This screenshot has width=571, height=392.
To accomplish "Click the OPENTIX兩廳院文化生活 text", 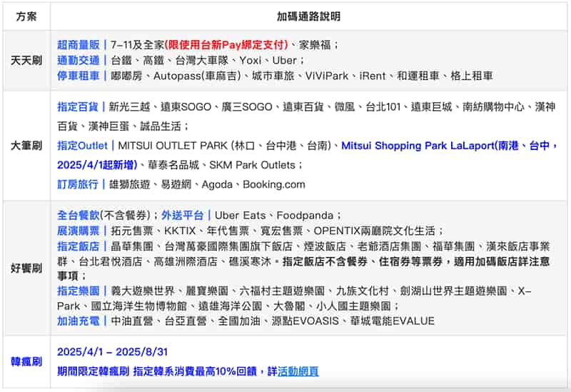I will (374, 231).
